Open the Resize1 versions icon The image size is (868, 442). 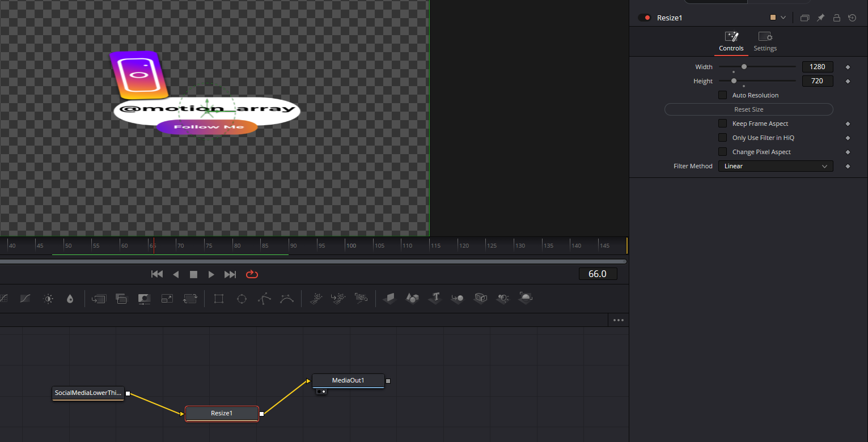coord(805,18)
